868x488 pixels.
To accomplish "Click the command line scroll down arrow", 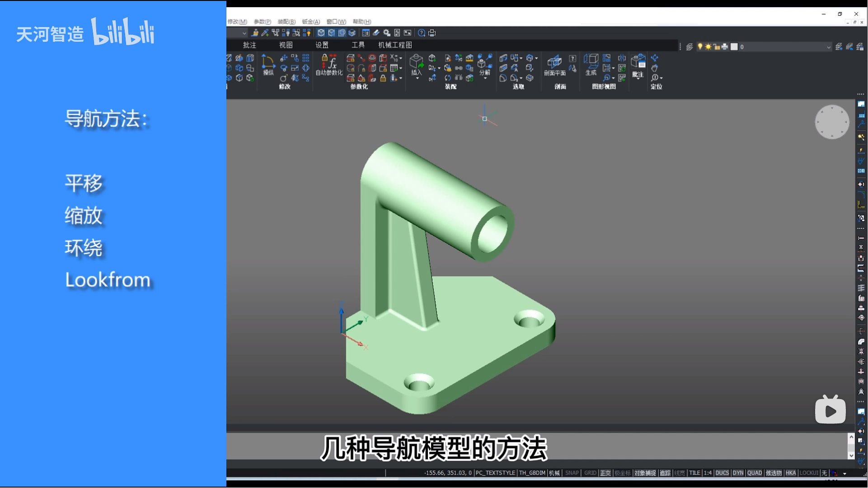I will pyautogui.click(x=851, y=455).
